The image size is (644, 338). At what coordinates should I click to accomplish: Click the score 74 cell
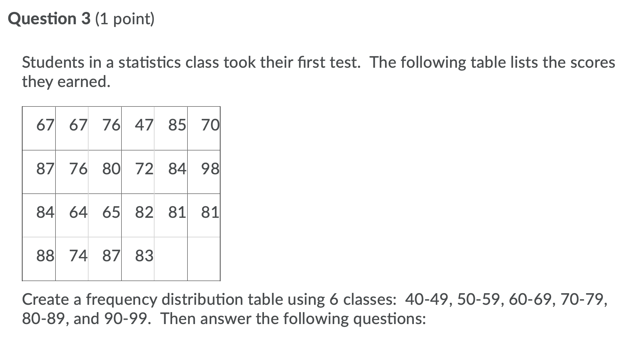point(72,259)
